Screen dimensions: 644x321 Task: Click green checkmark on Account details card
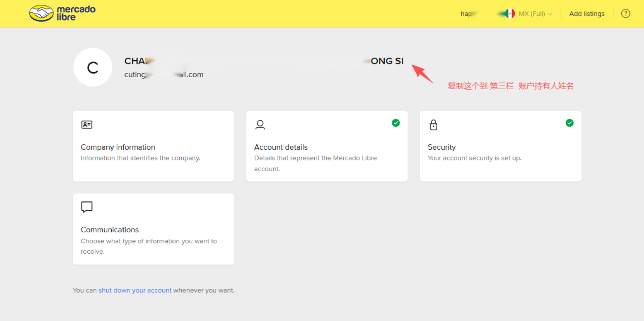[396, 123]
